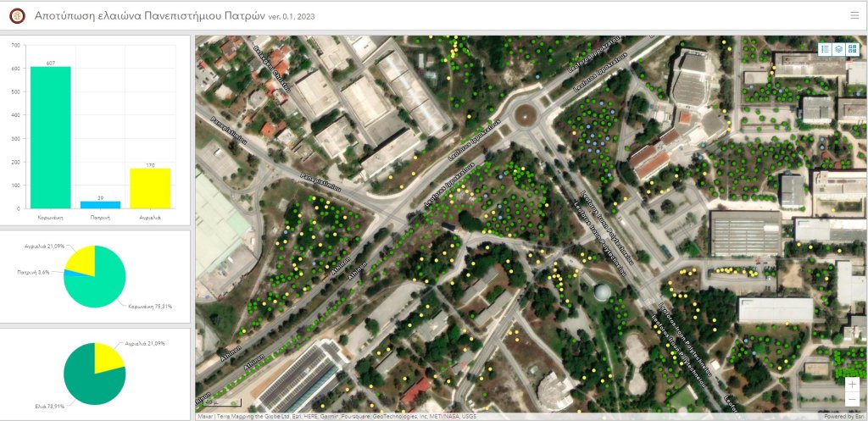Show the map layers list
This screenshot has height=421, width=868.
(x=838, y=49)
